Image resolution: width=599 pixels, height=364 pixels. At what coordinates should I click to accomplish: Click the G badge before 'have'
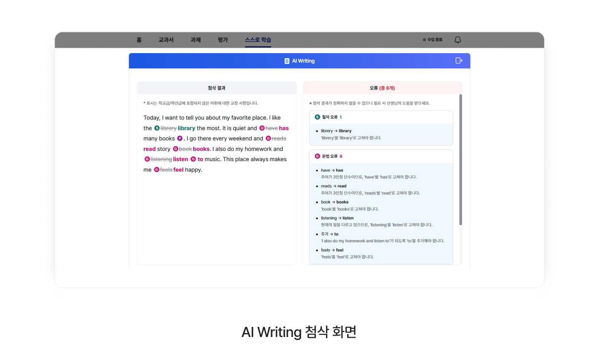(262, 128)
